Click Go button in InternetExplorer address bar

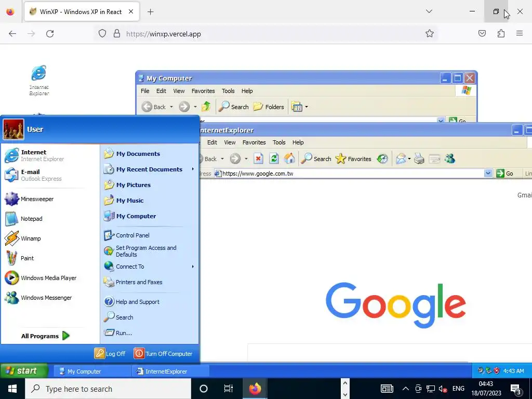click(x=505, y=174)
